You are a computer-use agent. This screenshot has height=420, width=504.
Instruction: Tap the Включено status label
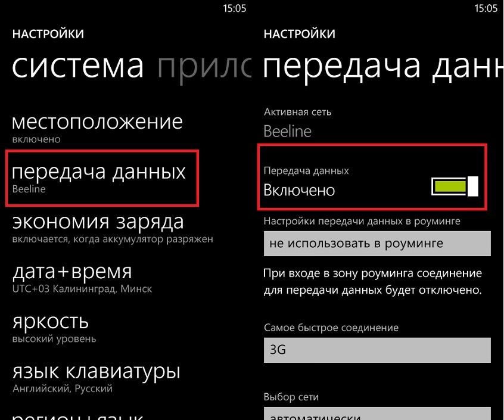coord(299,191)
